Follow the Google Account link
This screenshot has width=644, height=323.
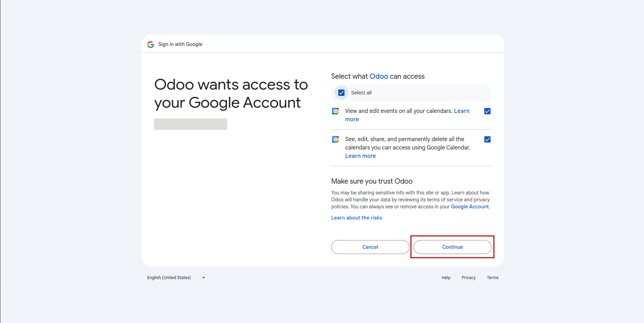[470, 207]
